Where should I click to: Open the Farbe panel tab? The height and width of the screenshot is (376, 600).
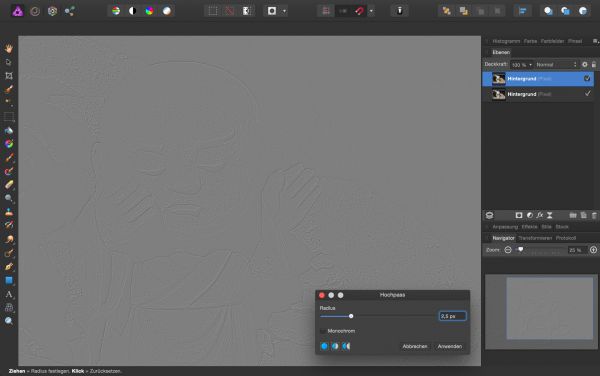click(530, 41)
